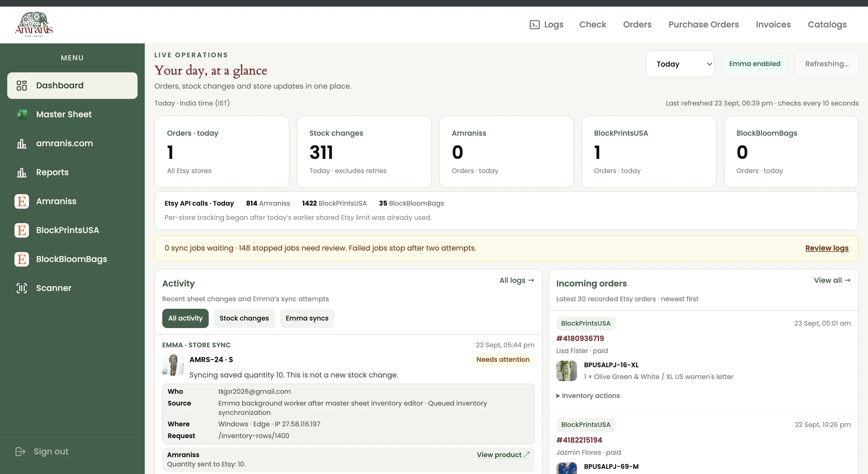
Task: Click the BlockPrintsUSA Etsy icon in sidebar
Action: [22, 230]
